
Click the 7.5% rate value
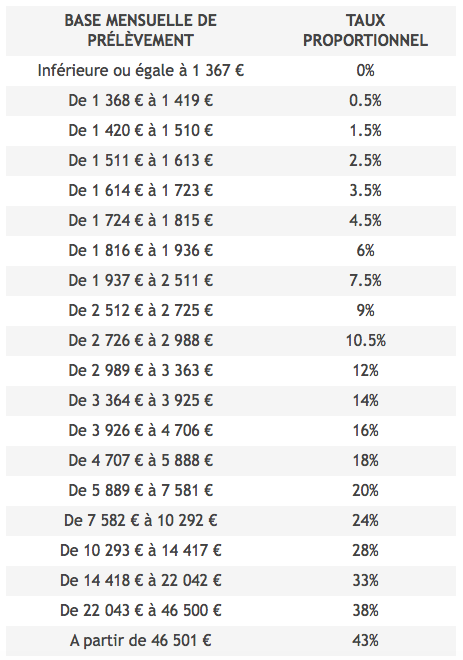click(x=365, y=280)
